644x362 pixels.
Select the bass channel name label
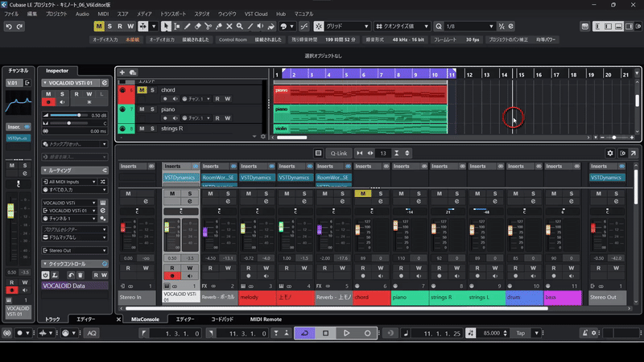(562, 297)
